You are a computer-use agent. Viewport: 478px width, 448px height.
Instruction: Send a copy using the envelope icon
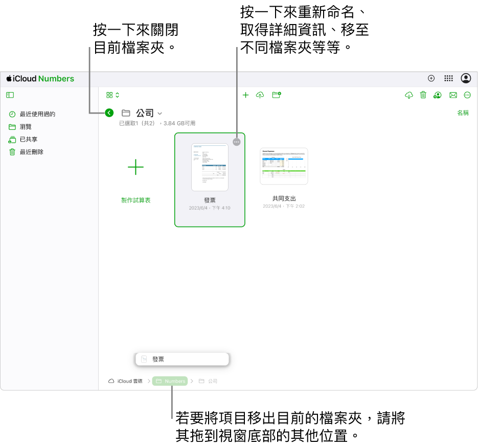453,95
